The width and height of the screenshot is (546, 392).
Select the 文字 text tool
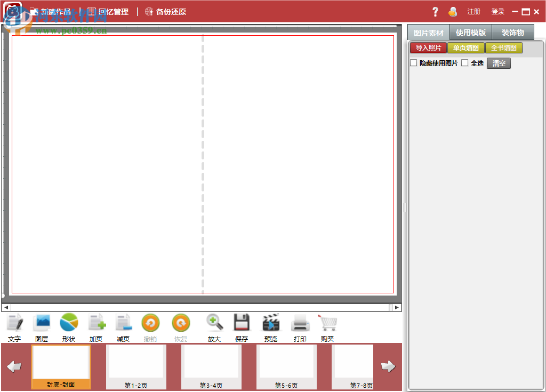[14, 327]
